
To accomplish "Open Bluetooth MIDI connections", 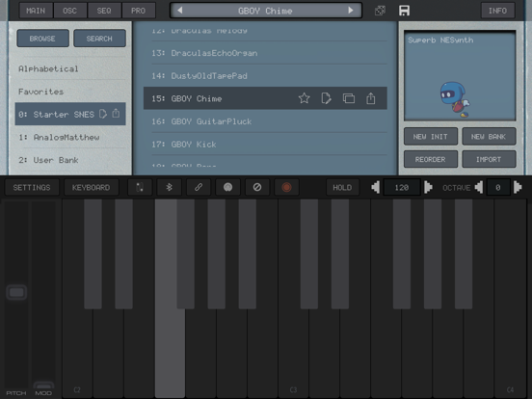I will [x=169, y=187].
